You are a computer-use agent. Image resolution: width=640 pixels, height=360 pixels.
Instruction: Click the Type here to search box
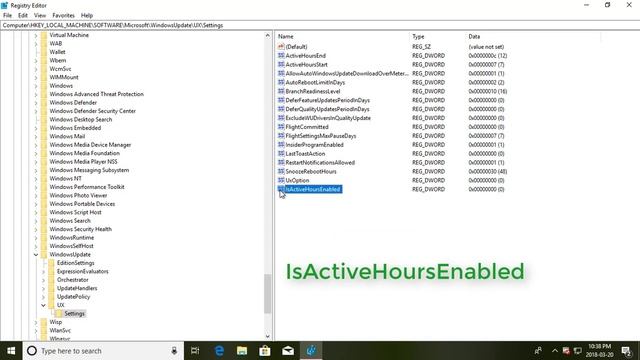pos(103,351)
